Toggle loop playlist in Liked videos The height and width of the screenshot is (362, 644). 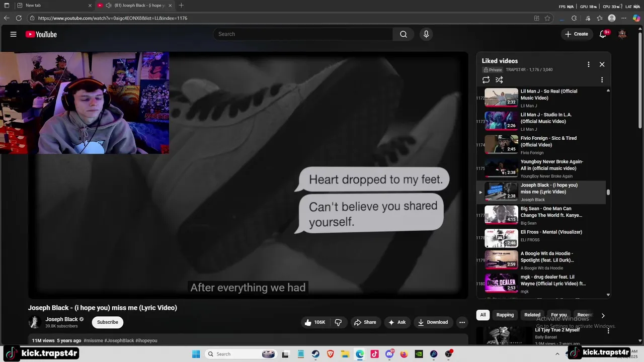[486, 80]
